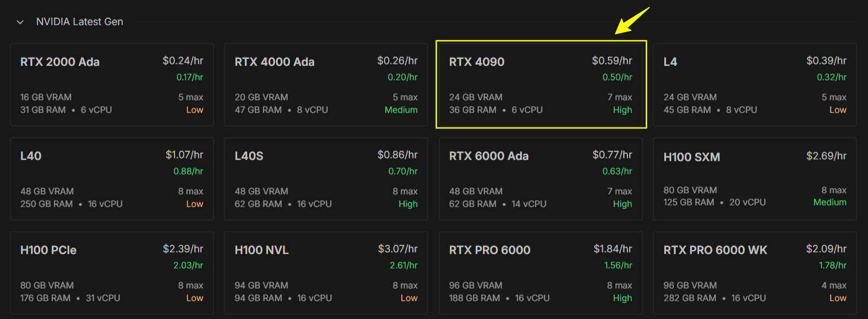Select the RTX PRO 6000 card
This screenshot has height=319, width=868.
(541, 273)
